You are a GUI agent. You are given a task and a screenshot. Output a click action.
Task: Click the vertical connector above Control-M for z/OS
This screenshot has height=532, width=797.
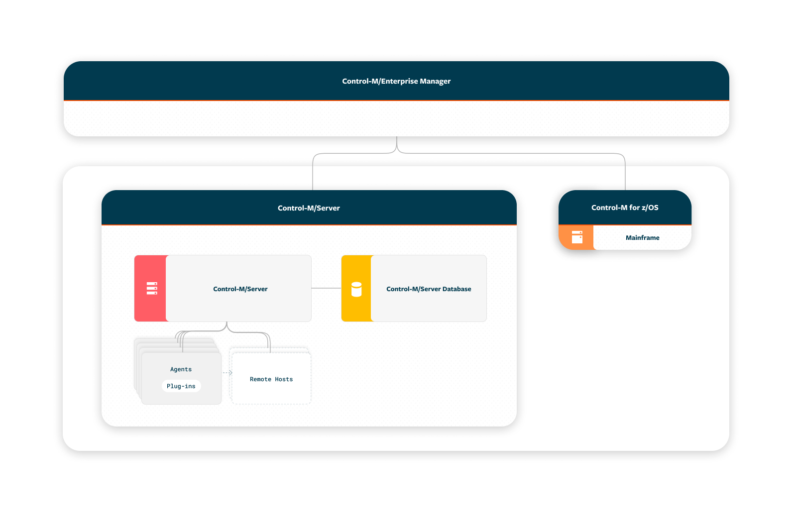click(625, 174)
